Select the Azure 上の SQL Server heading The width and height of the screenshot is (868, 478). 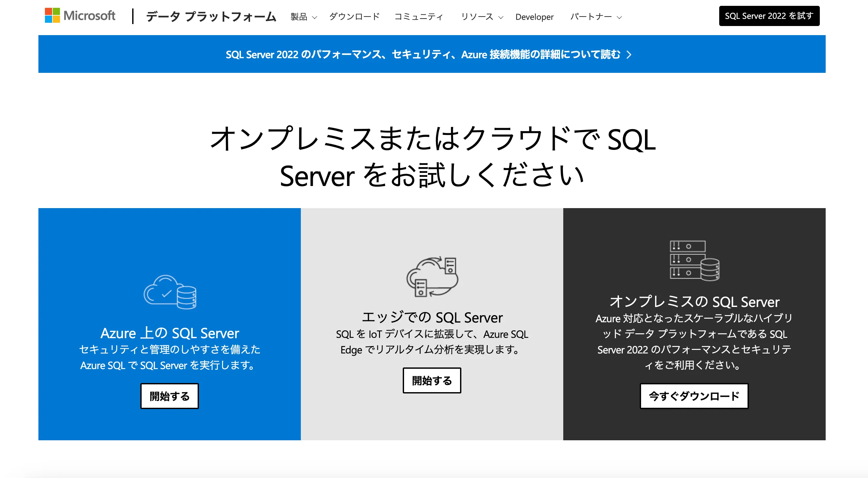click(170, 333)
